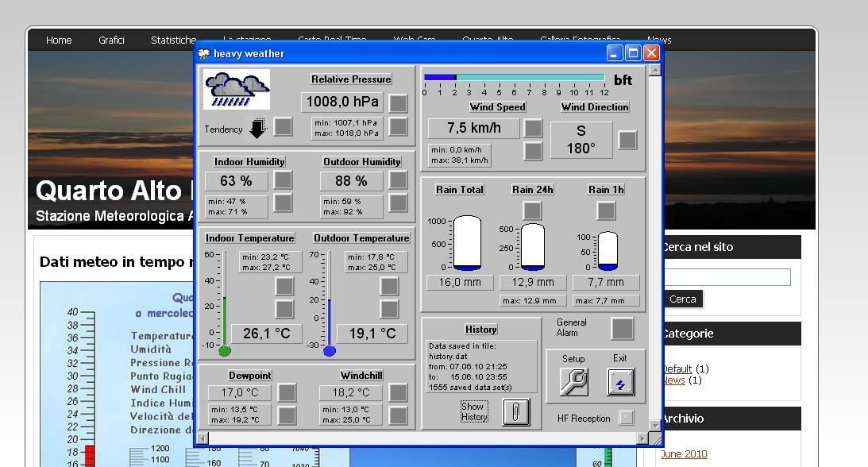Toggle the alarm box beside pressure min/max
The width and height of the screenshot is (868, 467).
coord(398,127)
